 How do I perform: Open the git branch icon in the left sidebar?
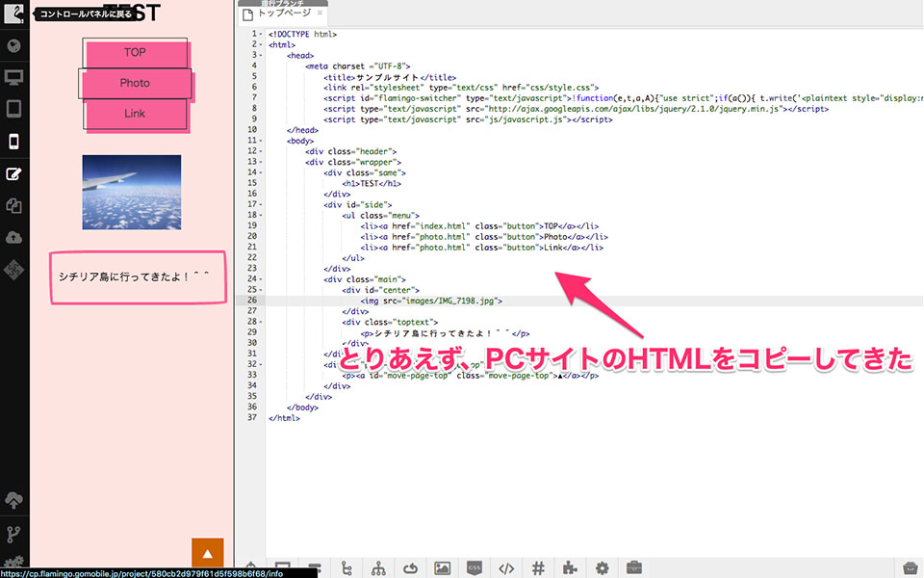[x=13, y=535]
